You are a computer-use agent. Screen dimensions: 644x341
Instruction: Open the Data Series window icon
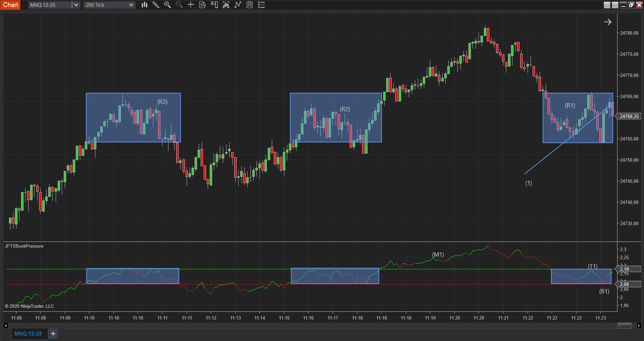click(x=250, y=5)
